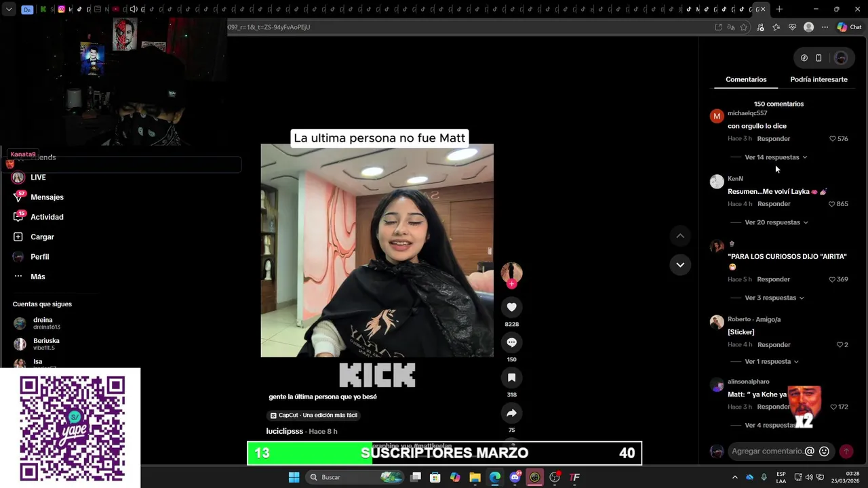Reply to michaelqc557's comment via Responder
Viewport: 868px width, 488px height.
774,139
